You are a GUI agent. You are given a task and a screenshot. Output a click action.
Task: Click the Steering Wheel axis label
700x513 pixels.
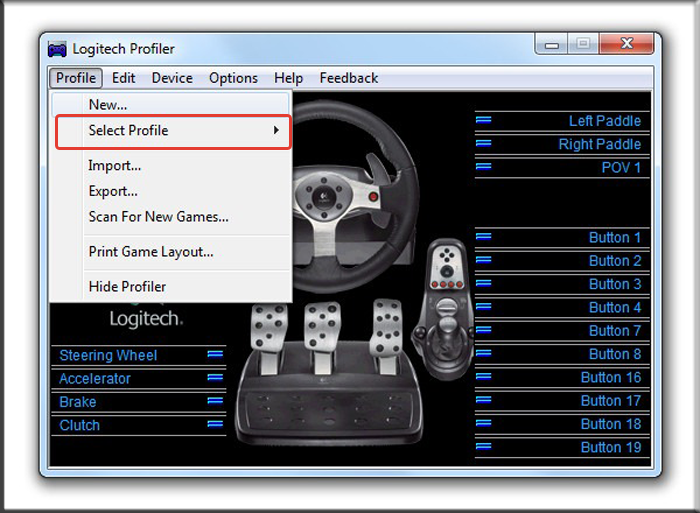coord(108,355)
